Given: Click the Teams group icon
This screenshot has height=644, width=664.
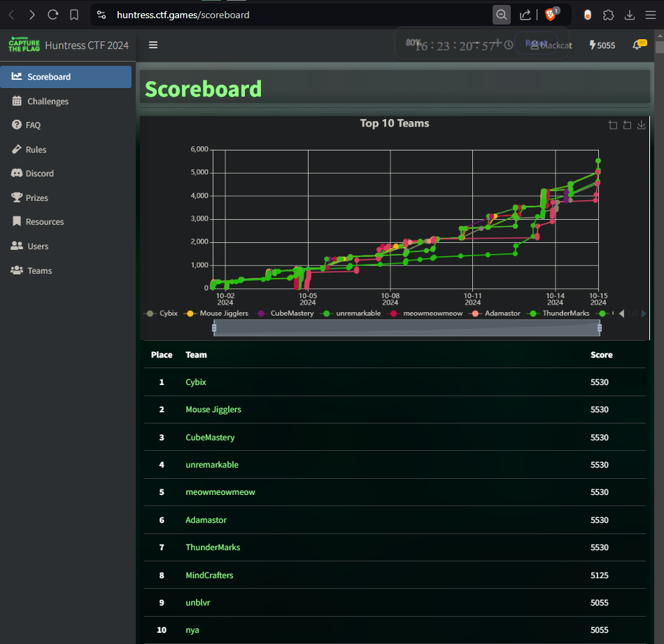Looking at the screenshot, I should pyautogui.click(x=17, y=270).
